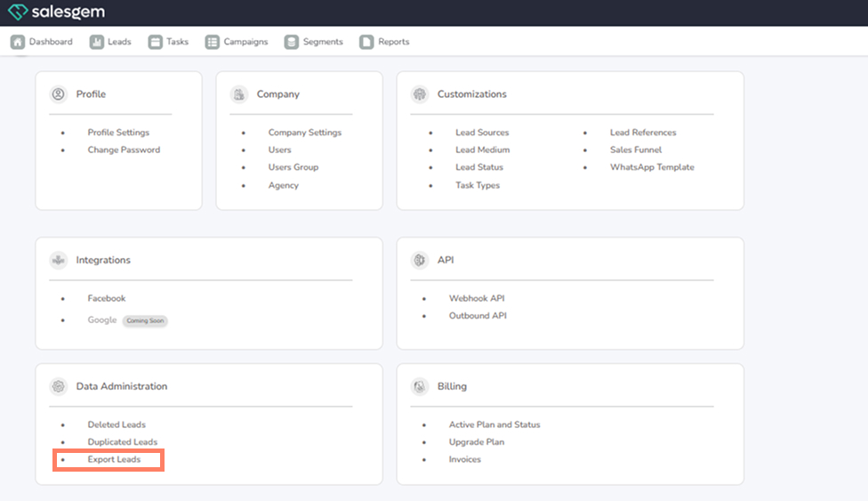The image size is (868, 501).
Task: Click the Tasks calendar icon
Action: tap(156, 42)
